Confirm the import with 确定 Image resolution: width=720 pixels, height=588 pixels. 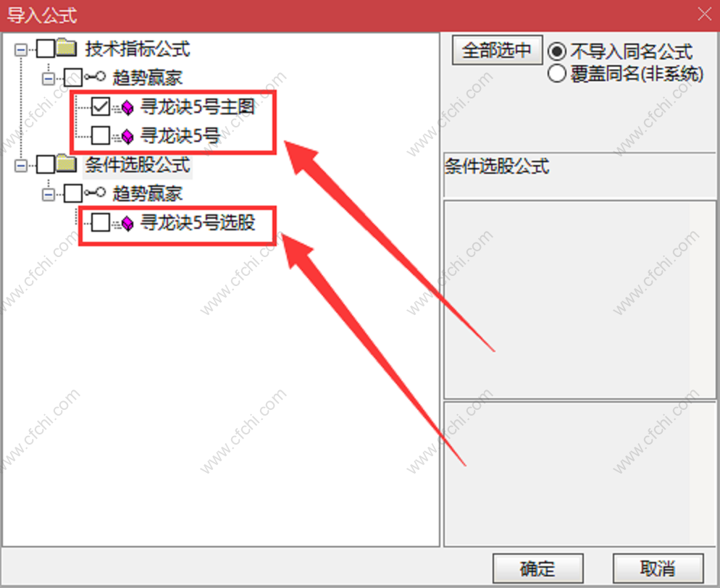(x=537, y=568)
